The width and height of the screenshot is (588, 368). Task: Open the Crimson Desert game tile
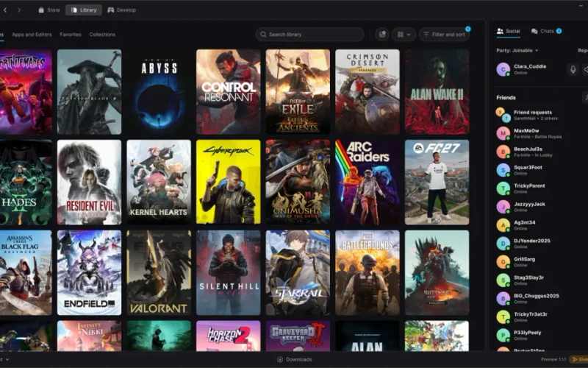(x=367, y=92)
